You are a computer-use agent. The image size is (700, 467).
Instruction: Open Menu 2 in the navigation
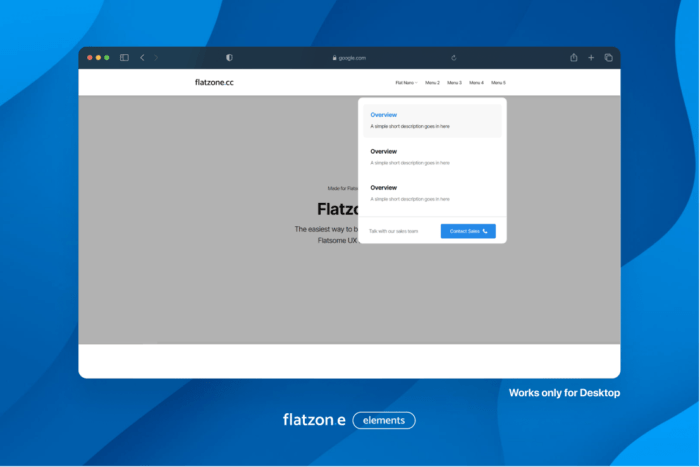432,82
